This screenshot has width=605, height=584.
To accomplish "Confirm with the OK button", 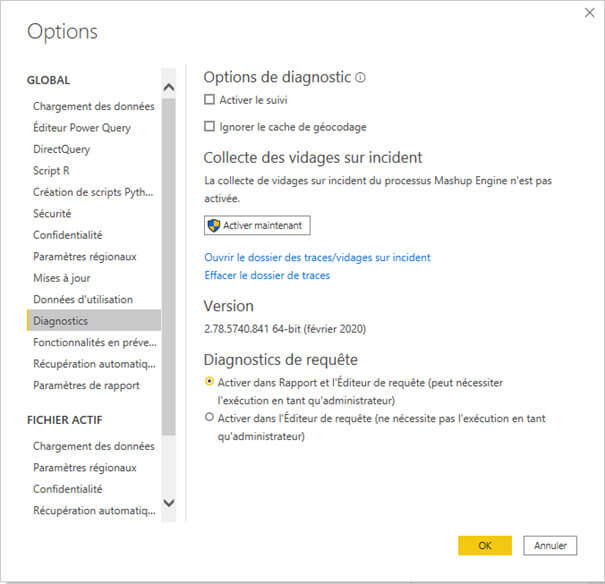I will 485,545.
